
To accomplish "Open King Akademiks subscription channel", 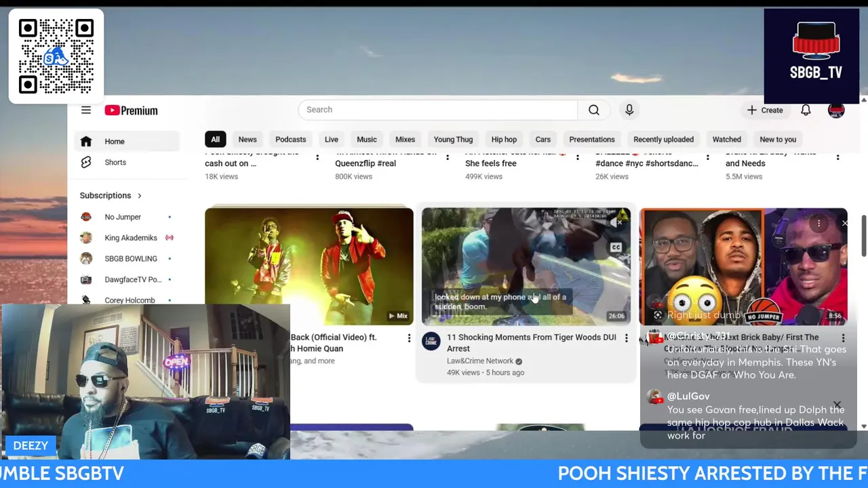I will 127,238.
